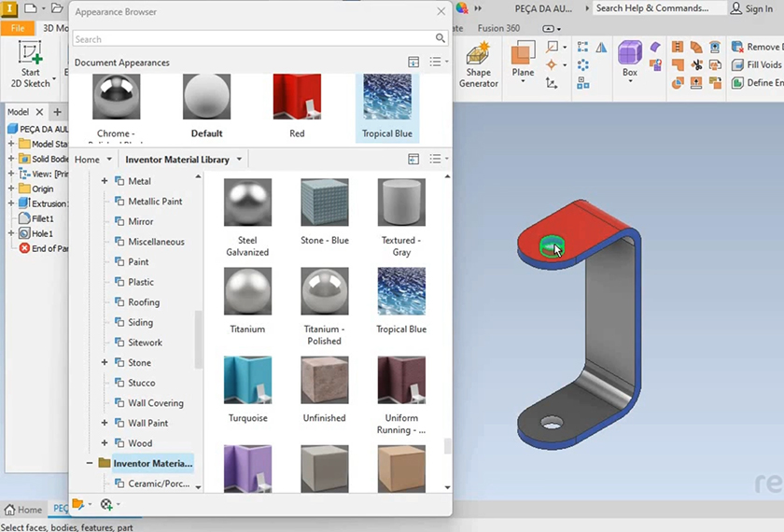Click the search magnifier in Appearance Browser

pyautogui.click(x=441, y=39)
